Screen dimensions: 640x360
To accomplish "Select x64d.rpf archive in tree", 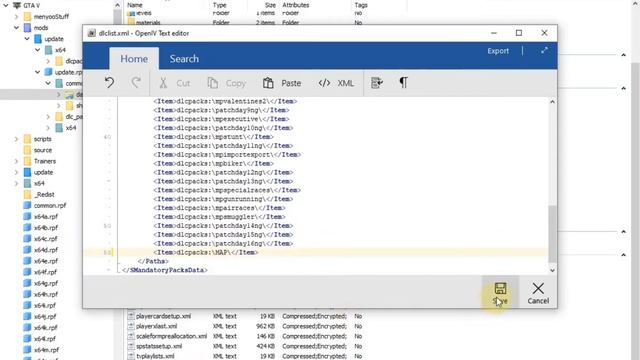I will point(46,250).
